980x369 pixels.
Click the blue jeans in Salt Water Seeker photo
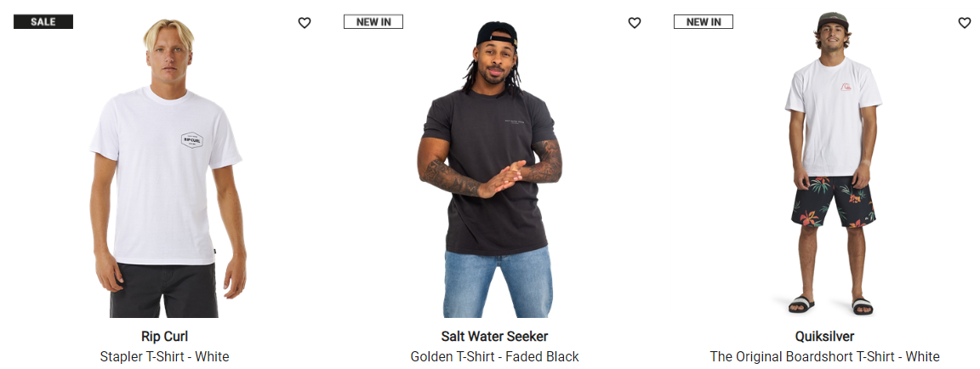499,282
